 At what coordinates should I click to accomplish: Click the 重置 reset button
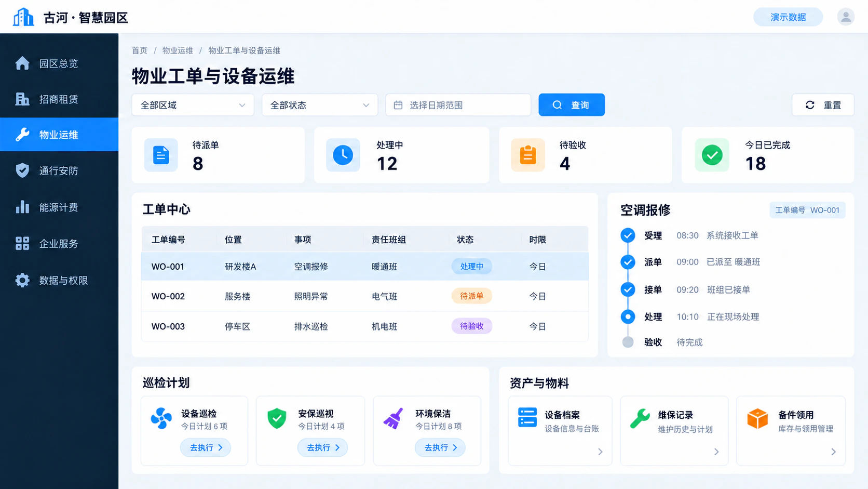point(823,105)
